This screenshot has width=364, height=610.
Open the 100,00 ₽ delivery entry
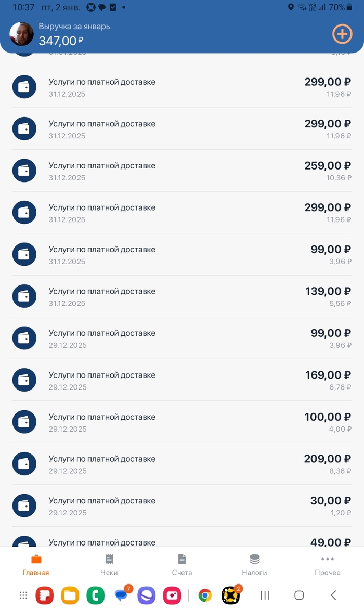click(182, 422)
